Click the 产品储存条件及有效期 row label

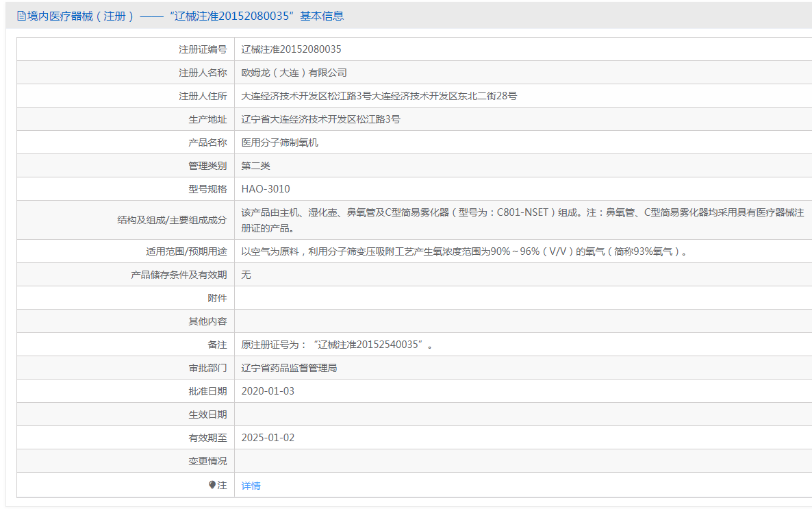[x=179, y=275]
